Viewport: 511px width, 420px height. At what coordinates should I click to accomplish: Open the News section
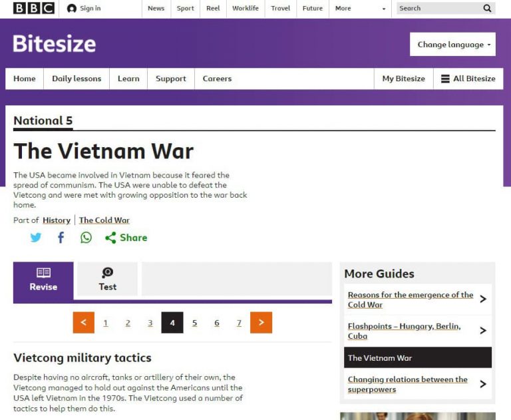[156, 9]
